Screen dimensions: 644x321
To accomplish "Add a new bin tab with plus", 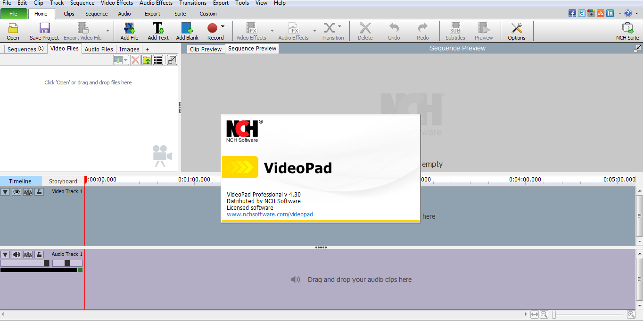I will [x=147, y=49].
